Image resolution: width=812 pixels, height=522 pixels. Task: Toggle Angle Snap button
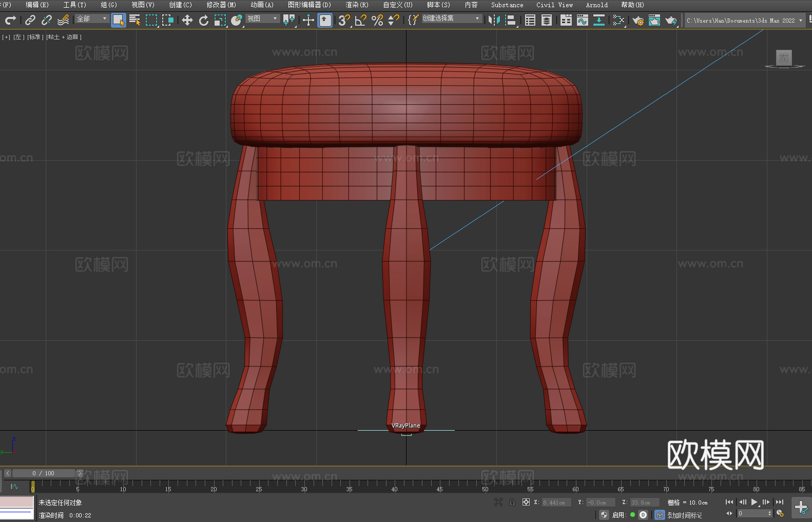pyautogui.click(x=361, y=20)
